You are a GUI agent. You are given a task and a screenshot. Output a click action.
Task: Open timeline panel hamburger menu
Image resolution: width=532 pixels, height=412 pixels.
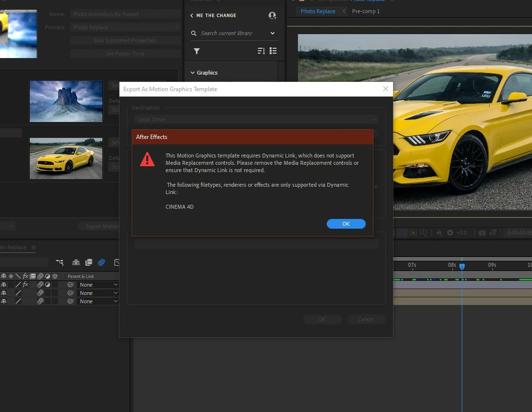click(x=34, y=247)
